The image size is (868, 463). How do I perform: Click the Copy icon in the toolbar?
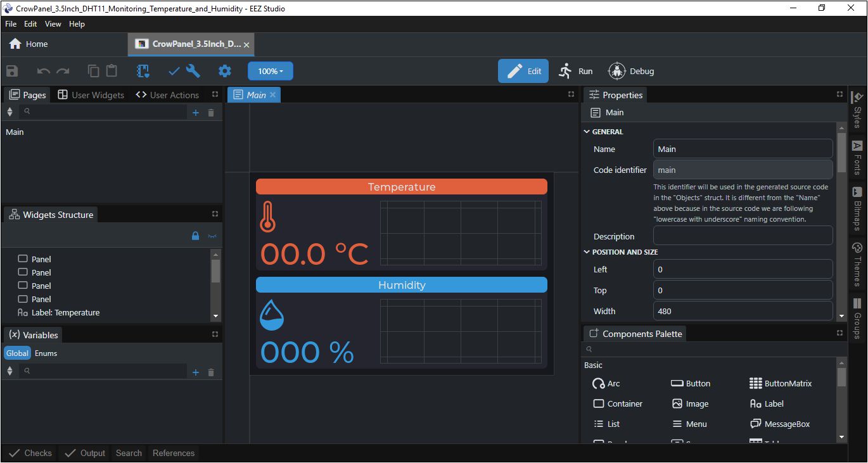[93, 71]
